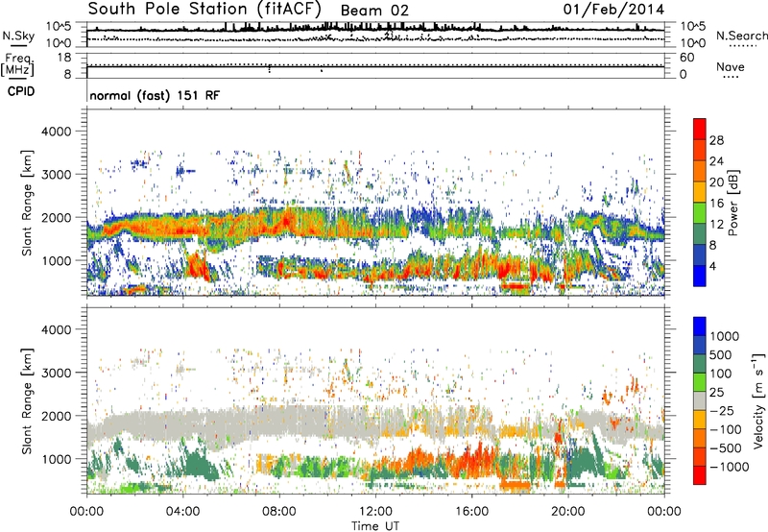Click the '2000' tick on velocity panel
768x532 pixels.
56,416
